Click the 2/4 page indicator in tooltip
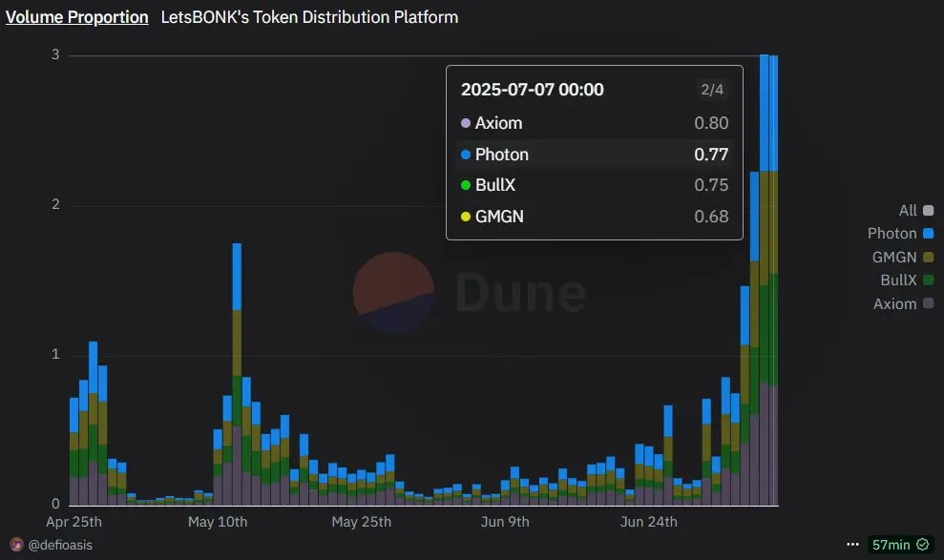Image resolution: width=944 pixels, height=560 pixels. 712,90
